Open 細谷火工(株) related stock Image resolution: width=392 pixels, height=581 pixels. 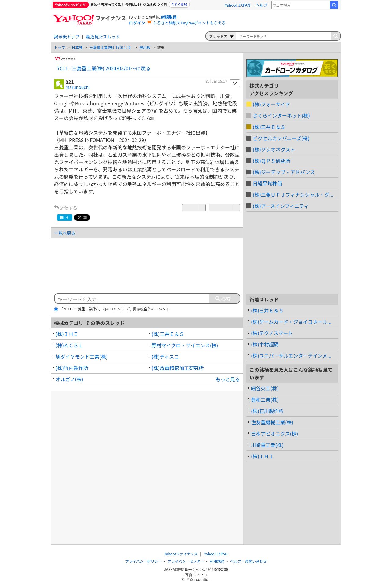pos(265,389)
